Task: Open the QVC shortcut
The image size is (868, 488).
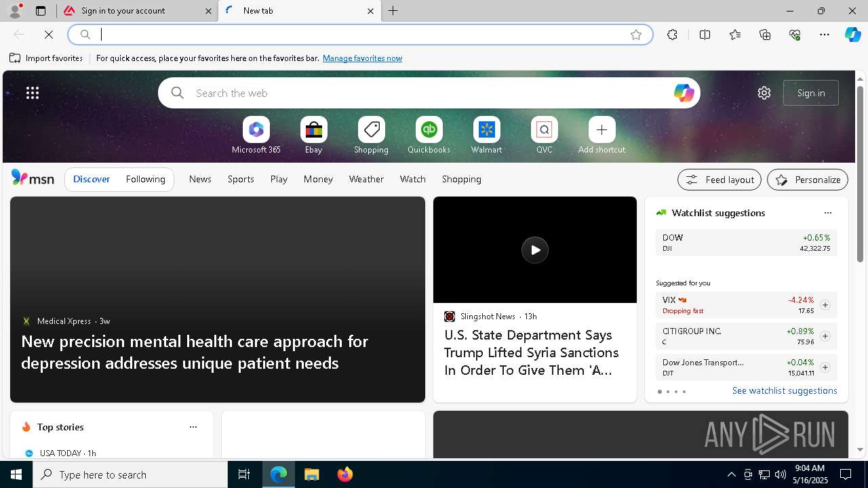Action: 545,135
